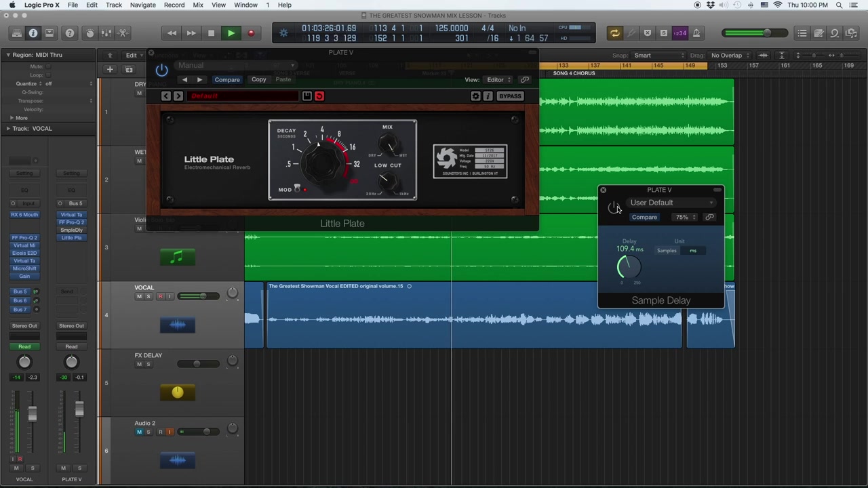This screenshot has width=868, height=488.
Task: Toggle the Little Plate power button
Action: [161, 70]
